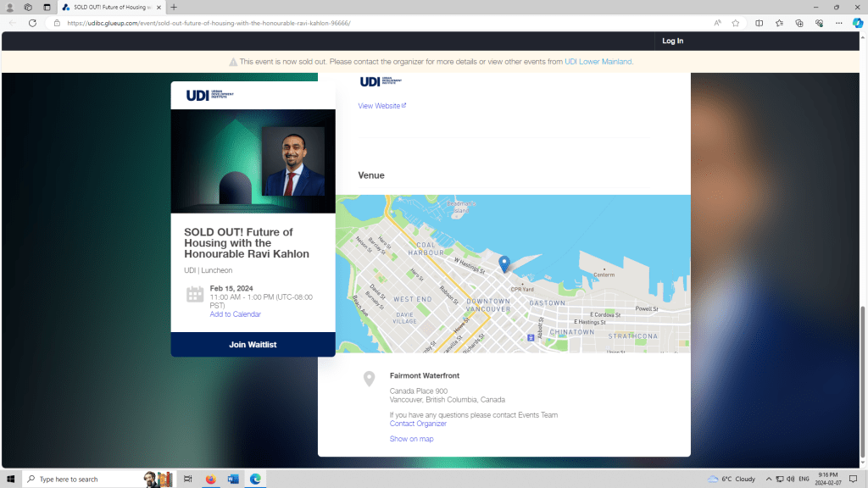Screen dimensions: 868x488
Task: Click the Join Waitlist button
Action: 253,345
